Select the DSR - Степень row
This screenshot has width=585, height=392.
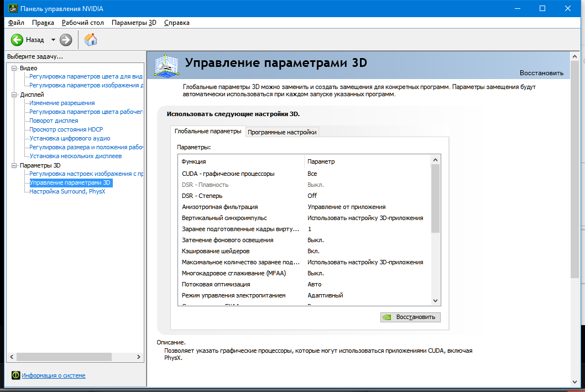coord(304,196)
